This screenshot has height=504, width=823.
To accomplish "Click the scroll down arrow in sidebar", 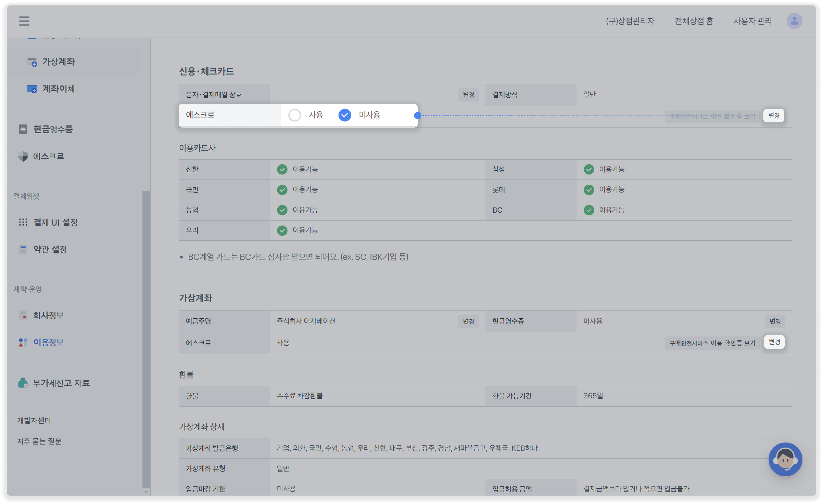I will [146, 492].
